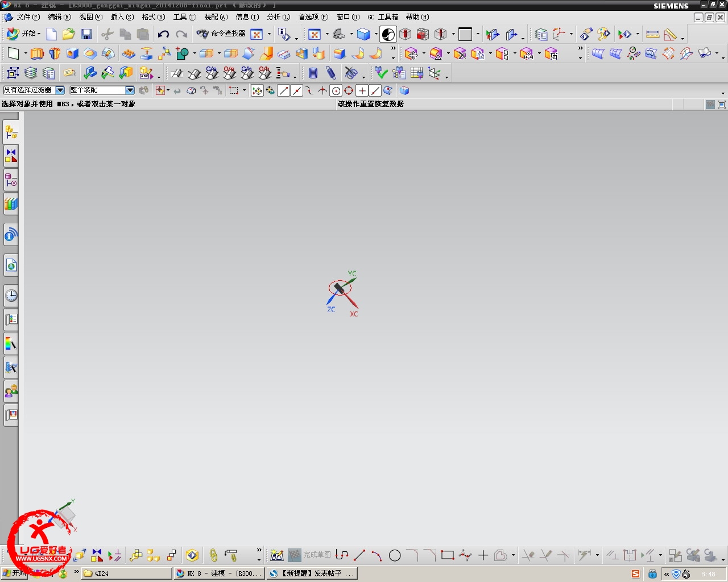
Task: Open the selection filter dropdown
Action: [x=60, y=90]
